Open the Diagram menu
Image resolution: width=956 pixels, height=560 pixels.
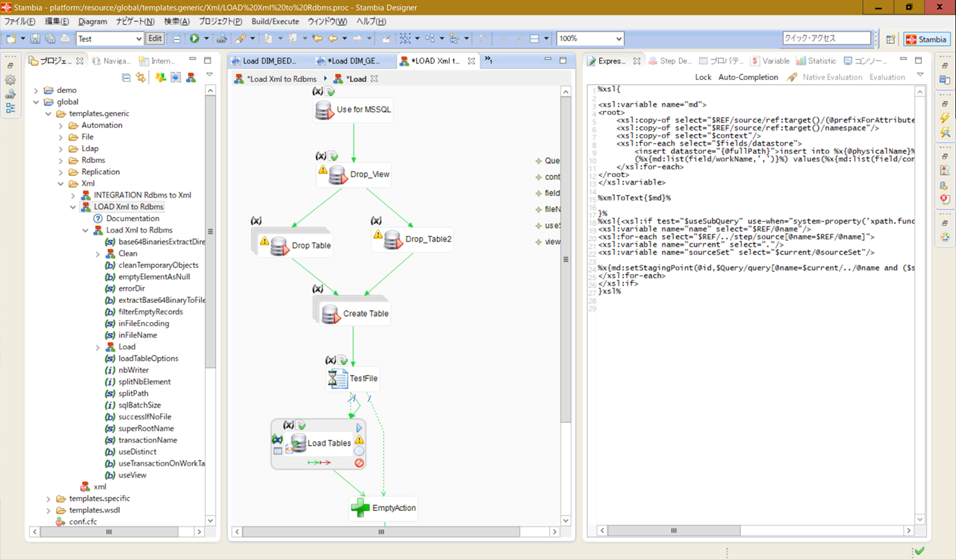click(x=92, y=21)
